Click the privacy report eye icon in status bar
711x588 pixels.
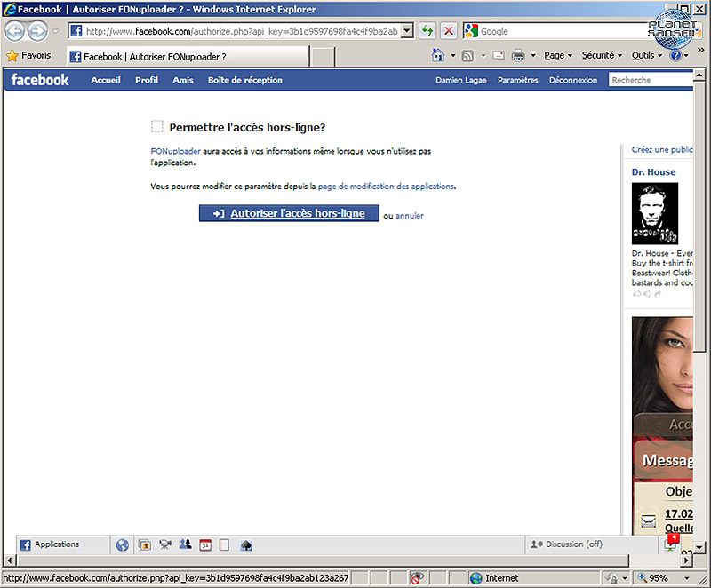416,577
